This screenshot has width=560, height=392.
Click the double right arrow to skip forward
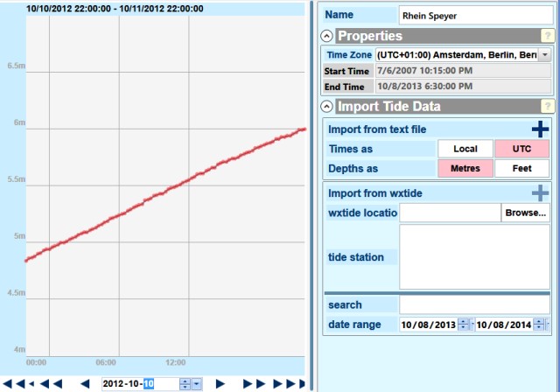tap(253, 383)
